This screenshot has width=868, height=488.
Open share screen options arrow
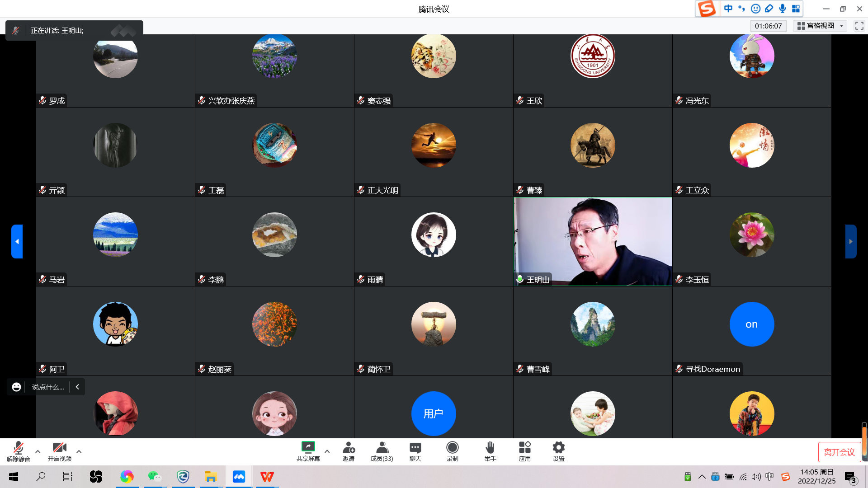pos(327,451)
